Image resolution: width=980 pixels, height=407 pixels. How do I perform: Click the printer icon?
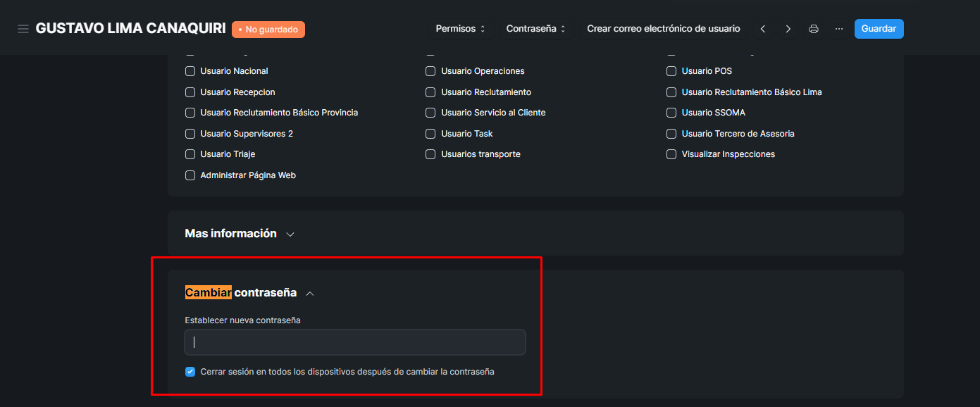point(814,29)
